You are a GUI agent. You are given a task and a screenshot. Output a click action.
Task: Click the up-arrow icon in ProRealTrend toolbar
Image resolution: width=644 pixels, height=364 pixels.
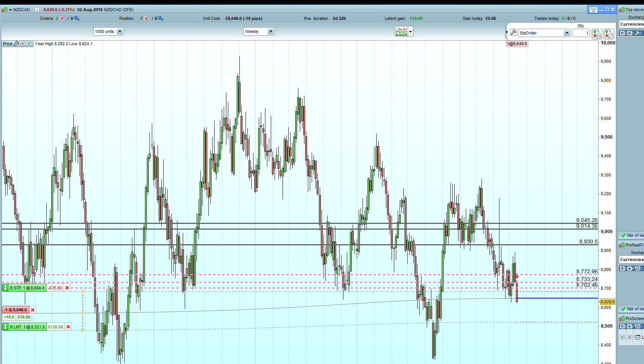[x=623, y=269]
